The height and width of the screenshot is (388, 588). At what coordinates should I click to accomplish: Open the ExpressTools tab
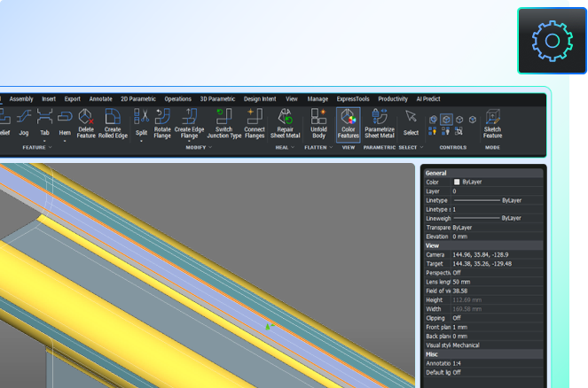(353, 99)
